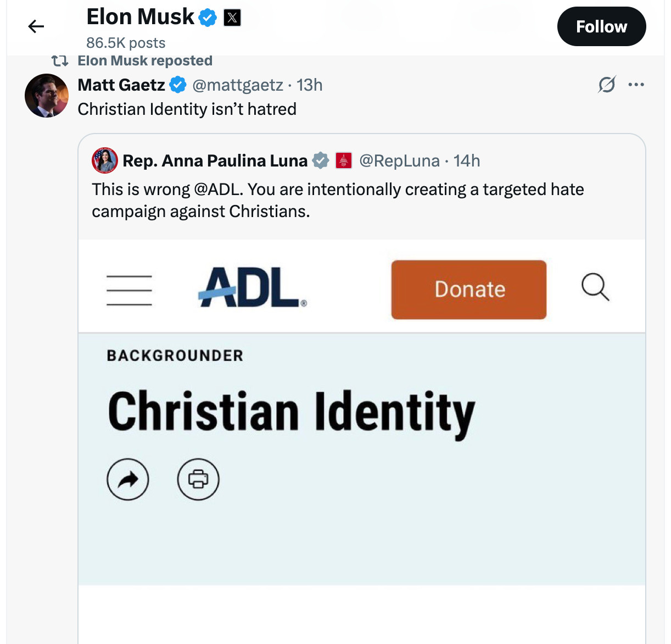Open the ADL hamburger menu

coord(129,290)
